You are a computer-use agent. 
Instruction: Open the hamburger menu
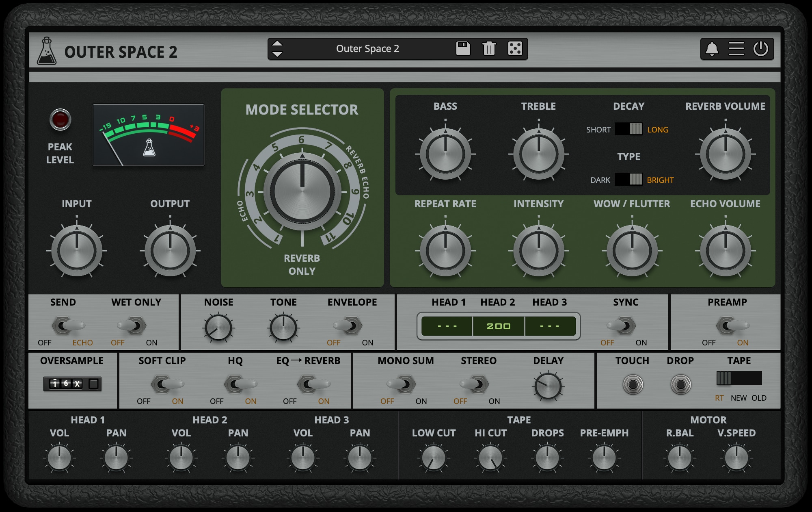[x=736, y=49]
